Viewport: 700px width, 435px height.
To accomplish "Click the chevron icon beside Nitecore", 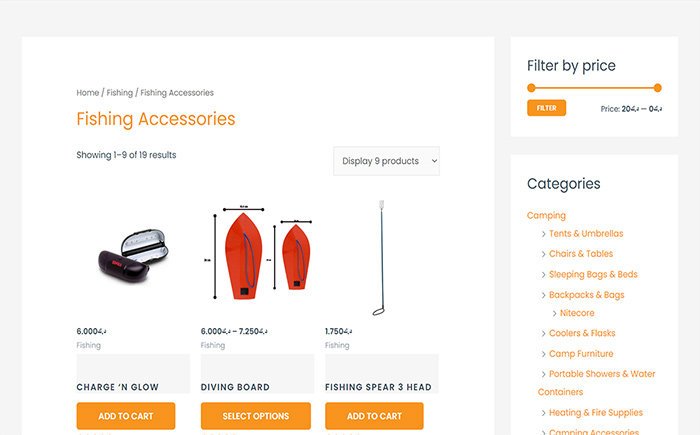I will (x=554, y=314).
